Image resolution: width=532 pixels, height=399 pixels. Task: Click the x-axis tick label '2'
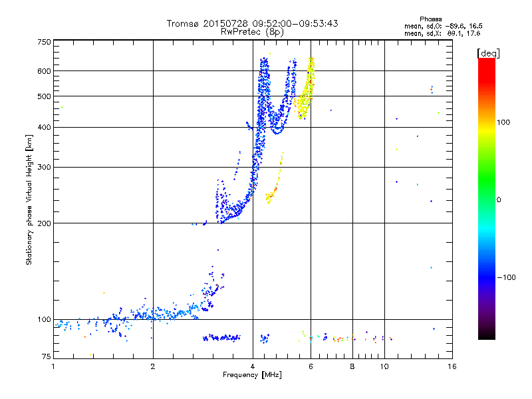pyautogui.click(x=153, y=366)
